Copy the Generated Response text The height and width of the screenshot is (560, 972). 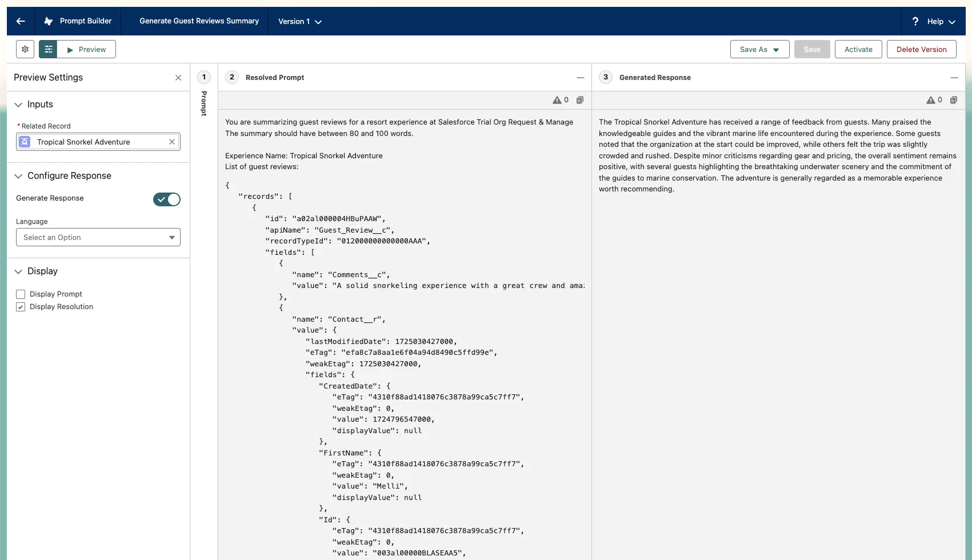click(x=954, y=100)
